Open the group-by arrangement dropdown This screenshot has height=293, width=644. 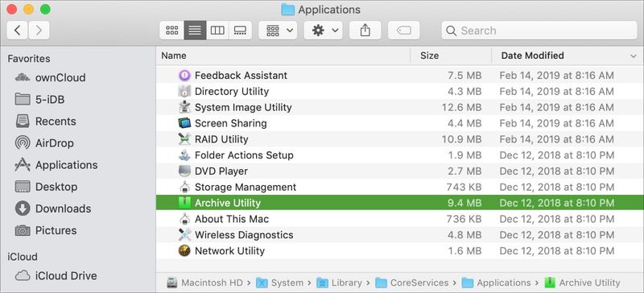click(x=278, y=31)
